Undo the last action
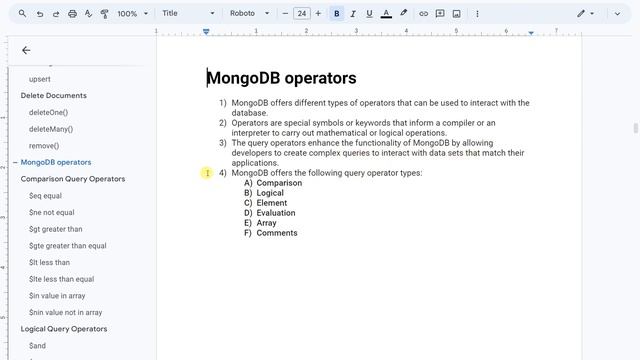Screen dimensions: 640x360 (x=40, y=14)
